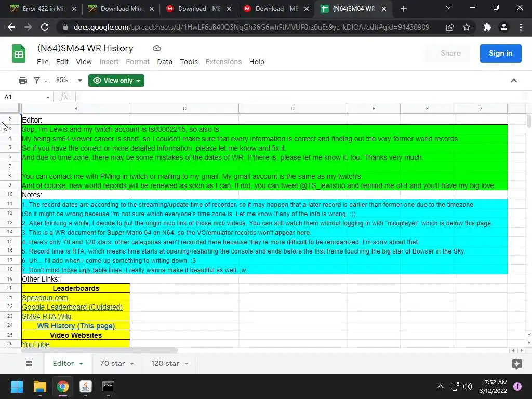Open the Edit menu
532x399 pixels.
click(x=62, y=62)
